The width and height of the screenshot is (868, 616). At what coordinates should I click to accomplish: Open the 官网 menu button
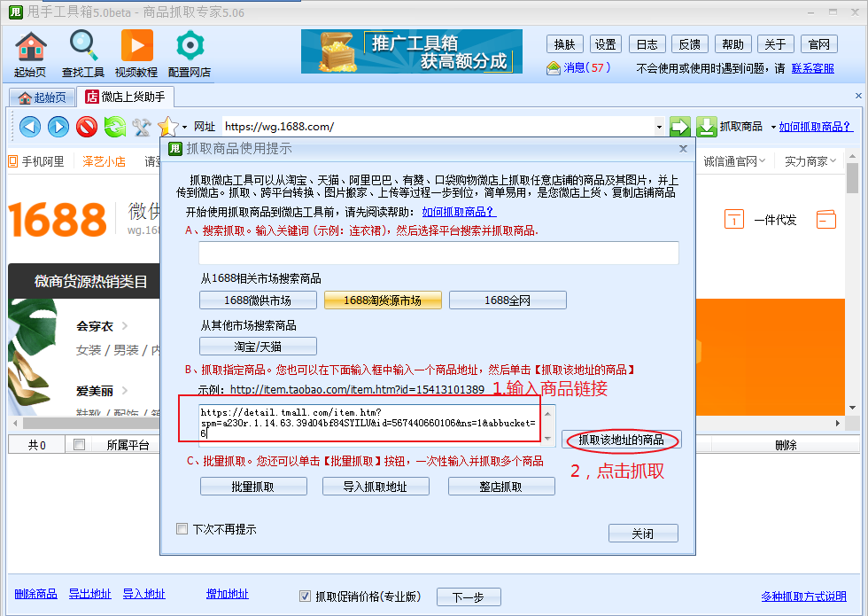tap(818, 44)
